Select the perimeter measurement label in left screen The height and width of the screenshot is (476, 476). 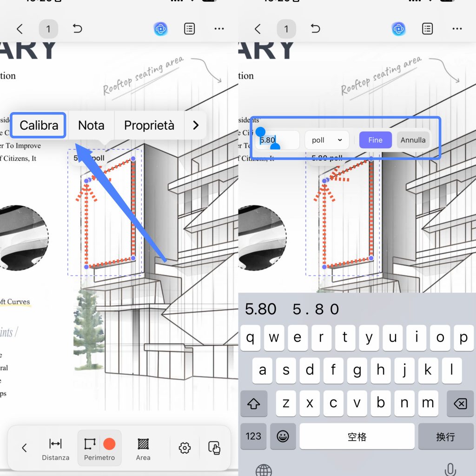[89, 158]
